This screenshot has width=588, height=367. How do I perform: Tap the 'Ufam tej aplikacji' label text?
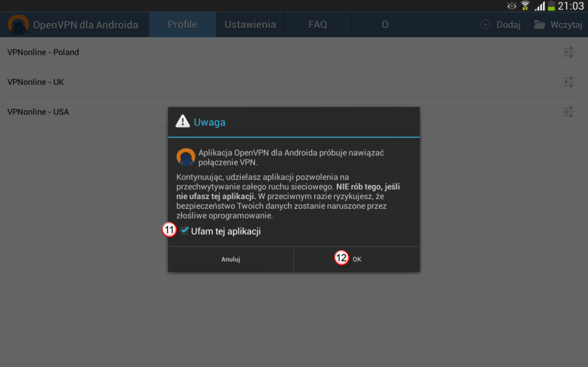226,231
